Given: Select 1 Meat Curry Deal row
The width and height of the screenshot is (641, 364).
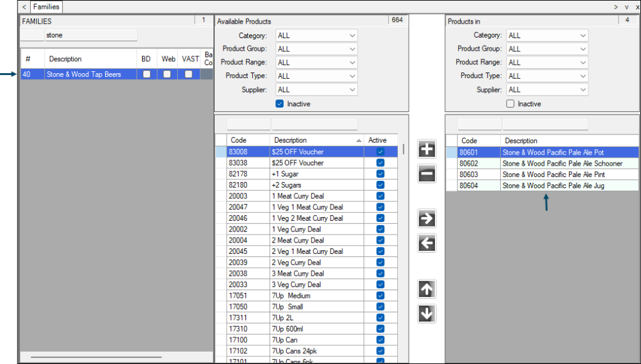Looking at the screenshot, I should click(x=307, y=196).
